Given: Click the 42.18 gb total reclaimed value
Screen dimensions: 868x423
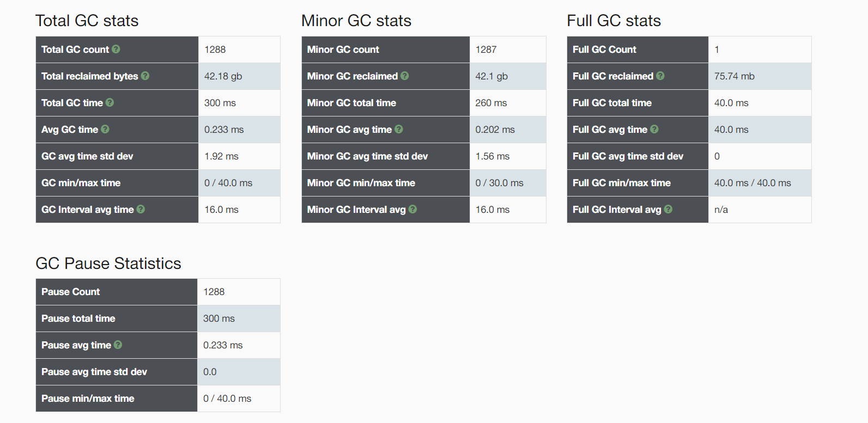Looking at the screenshot, I should tap(223, 76).
